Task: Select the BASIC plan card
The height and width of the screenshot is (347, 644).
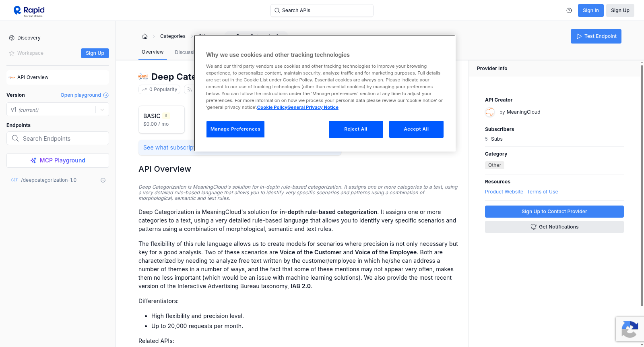Action: pyautogui.click(x=161, y=120)
